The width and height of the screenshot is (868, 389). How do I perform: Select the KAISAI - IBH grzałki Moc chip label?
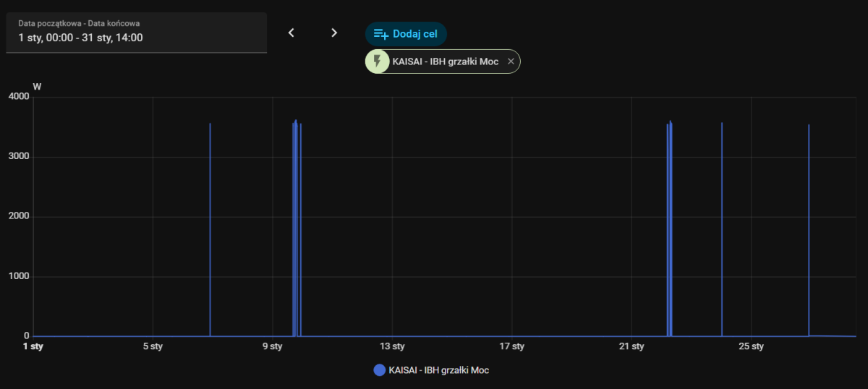pos(445,61)
